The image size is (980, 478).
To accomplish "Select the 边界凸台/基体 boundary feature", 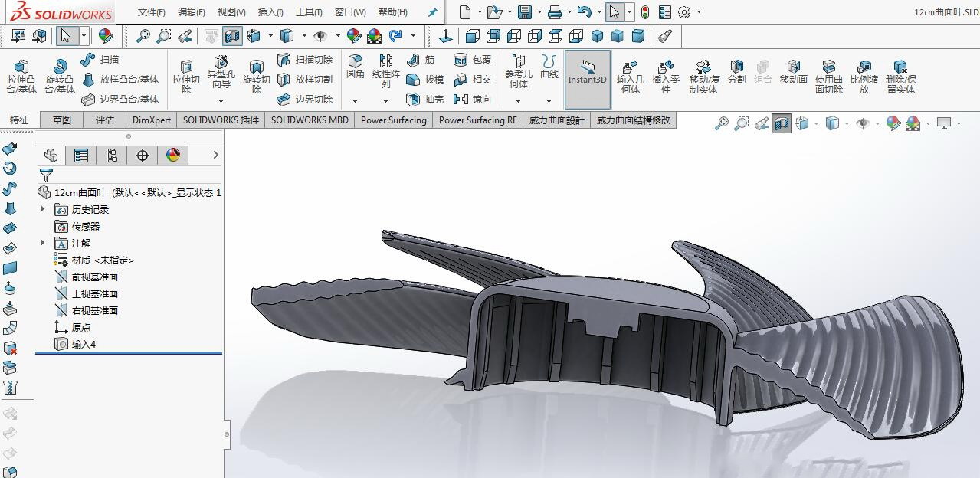I will 120,100.
